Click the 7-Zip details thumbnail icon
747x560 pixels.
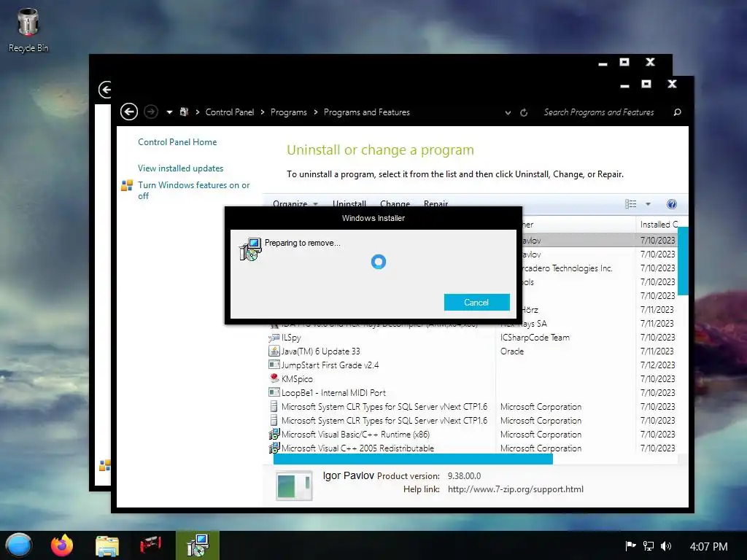coord(294,485)
